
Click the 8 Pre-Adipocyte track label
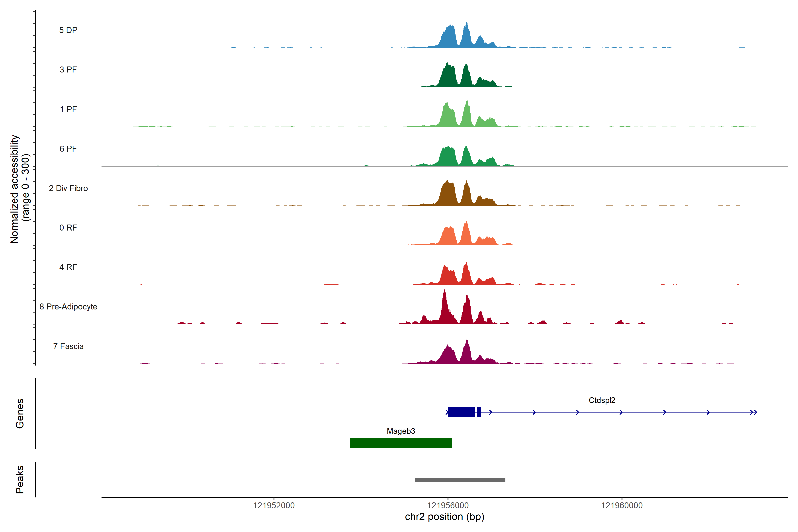coord(68,307)
